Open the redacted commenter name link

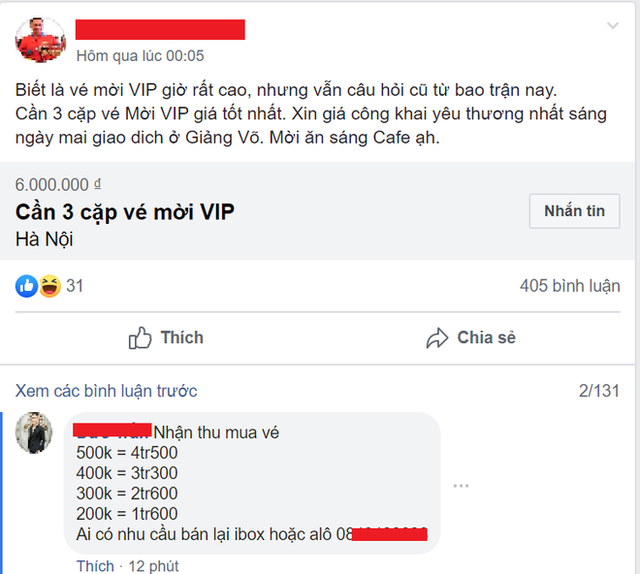(112, 430)
